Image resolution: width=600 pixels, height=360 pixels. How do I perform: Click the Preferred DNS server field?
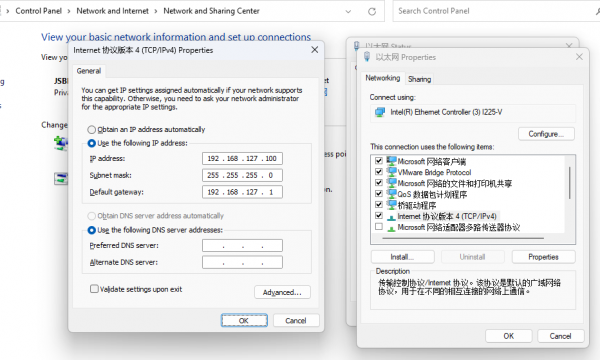242,246
